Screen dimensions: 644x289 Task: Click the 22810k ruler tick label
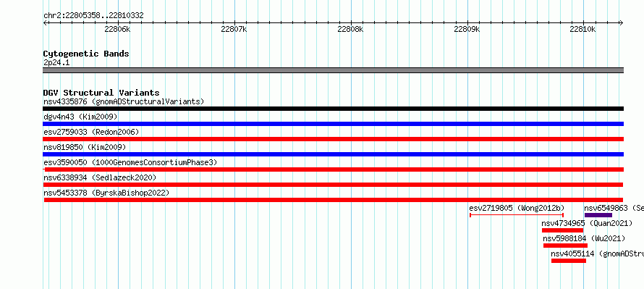click(x=582, y=29)
